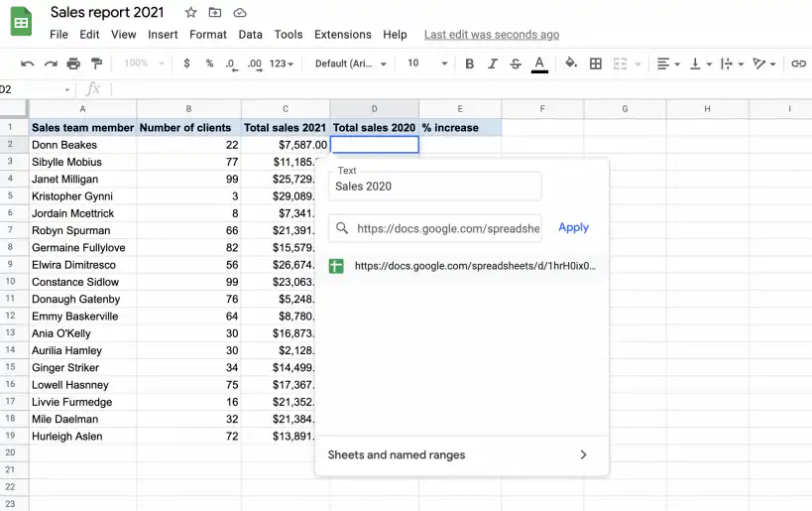
Task: Format as currency with dollar icon
Action: tap(186, 64)
